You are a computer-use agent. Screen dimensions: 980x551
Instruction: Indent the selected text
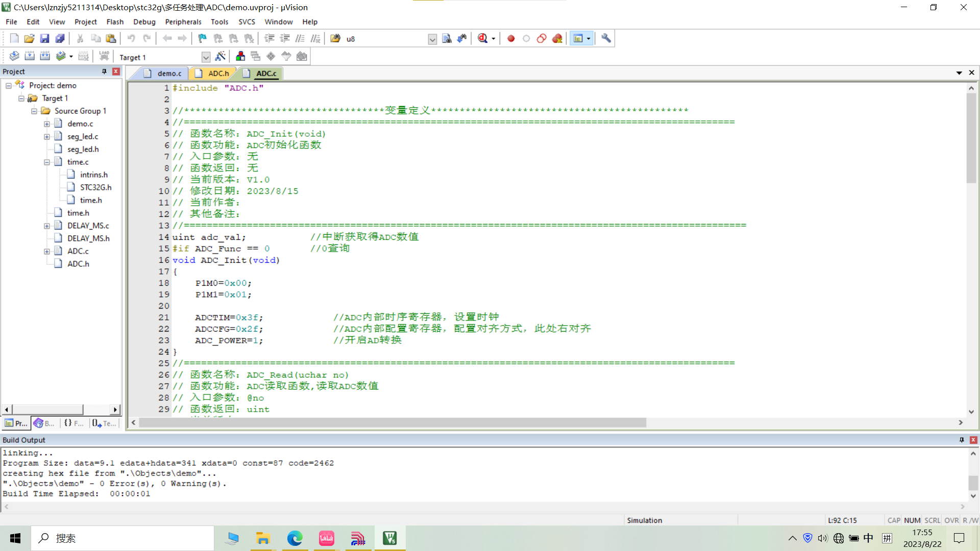pos(269,38)
